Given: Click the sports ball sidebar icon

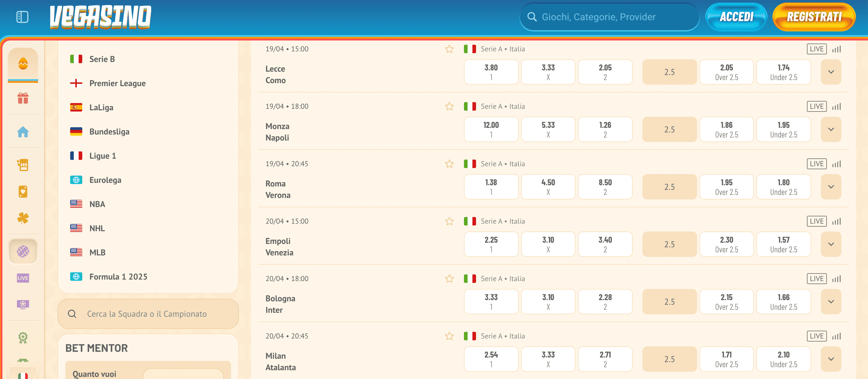Looking at the screenshot, I should pos(23,251).
